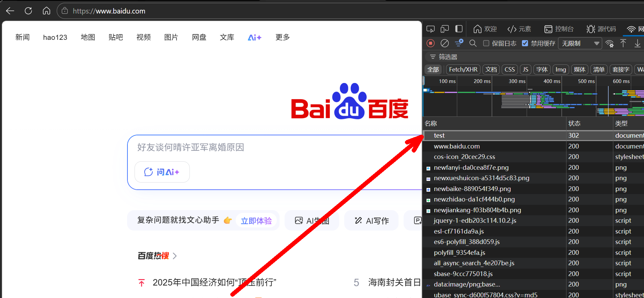Open 图片 link
The height and width of the screenshot is (298, 644).
point(171,37)
